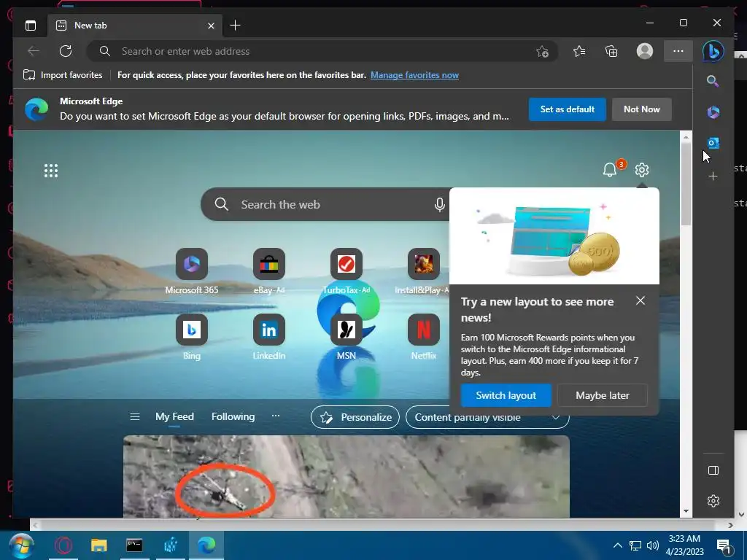Screen dimensions: 747x560
Task: Click the page vertical scrollbar thumb
Action: click(686, 183)
